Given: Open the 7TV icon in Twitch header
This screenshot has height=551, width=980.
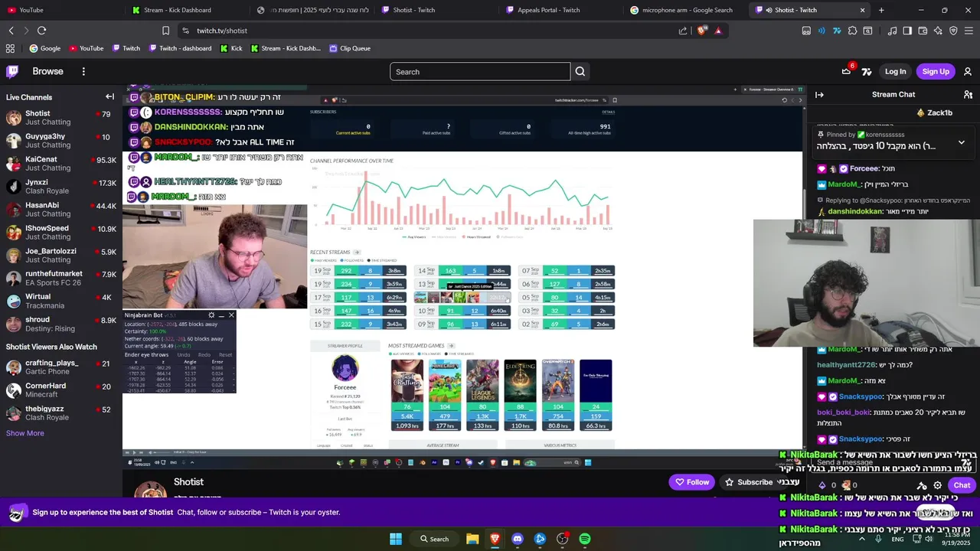Looking at the screenshot, I should (867, 71).
